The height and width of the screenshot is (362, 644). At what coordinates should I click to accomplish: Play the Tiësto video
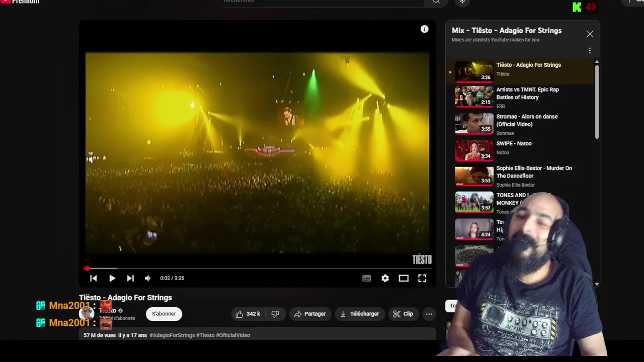tap(112, 278)
